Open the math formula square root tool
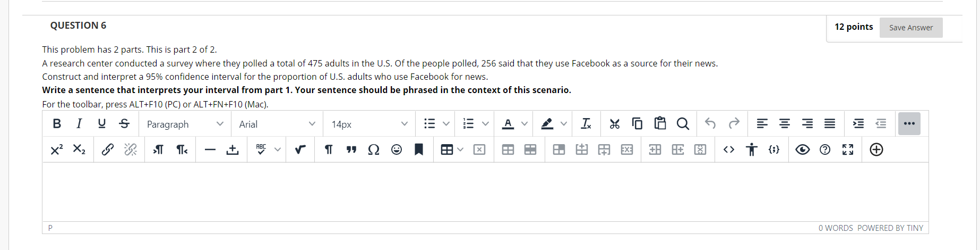 (300, 149)
